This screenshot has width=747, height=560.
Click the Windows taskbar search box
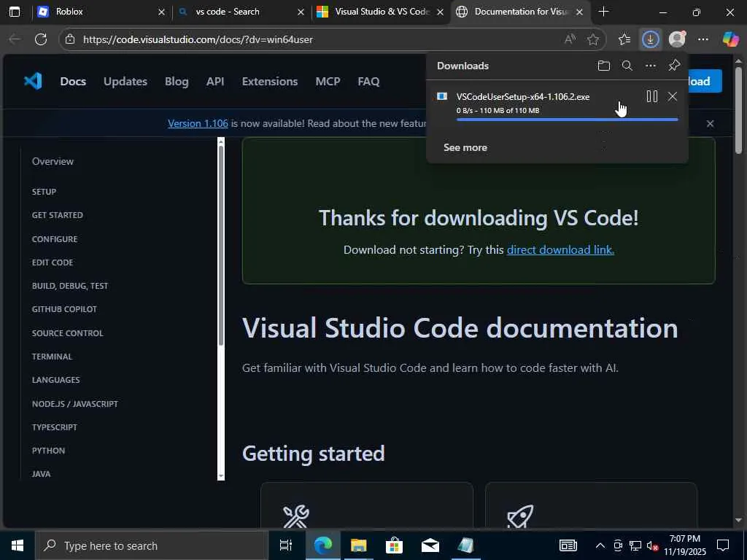pos(152,545)
